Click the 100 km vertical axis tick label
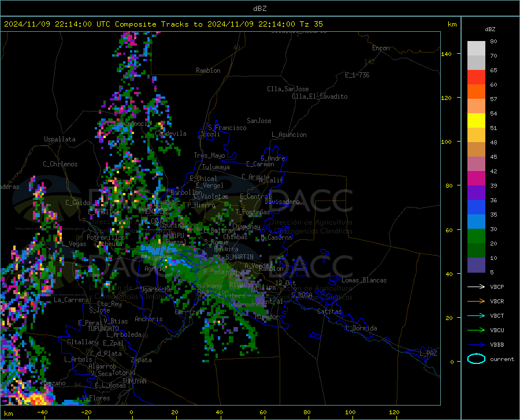The image size is (520, 420). (x=447, y=142)
